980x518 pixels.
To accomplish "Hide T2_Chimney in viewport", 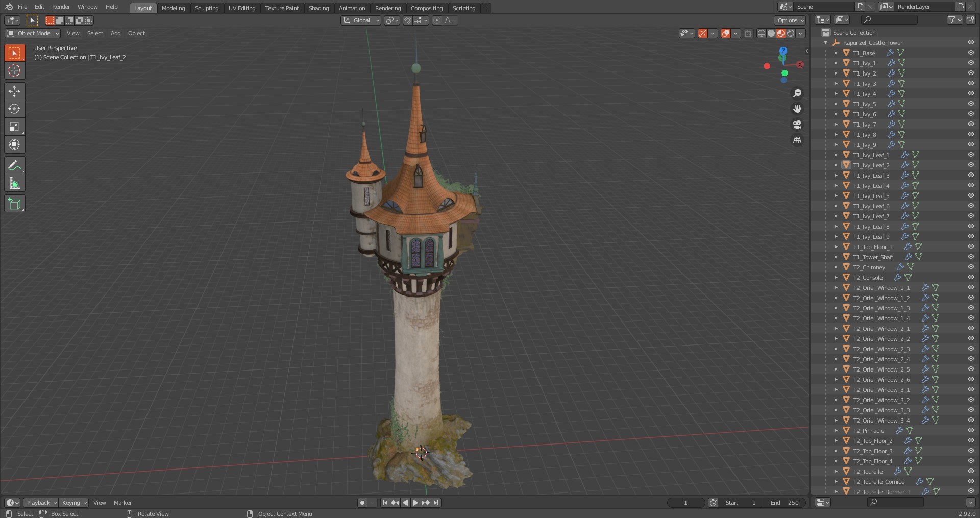I will (x=971, y=267).
